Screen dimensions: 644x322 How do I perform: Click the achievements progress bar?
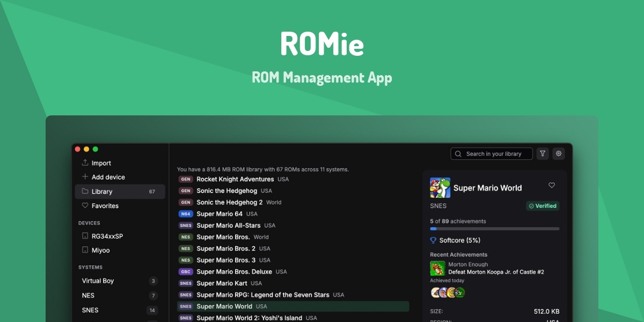[x=495, y=229]
